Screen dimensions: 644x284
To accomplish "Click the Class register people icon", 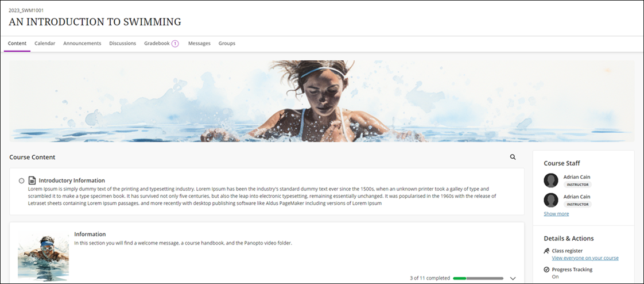I will 546,251.
